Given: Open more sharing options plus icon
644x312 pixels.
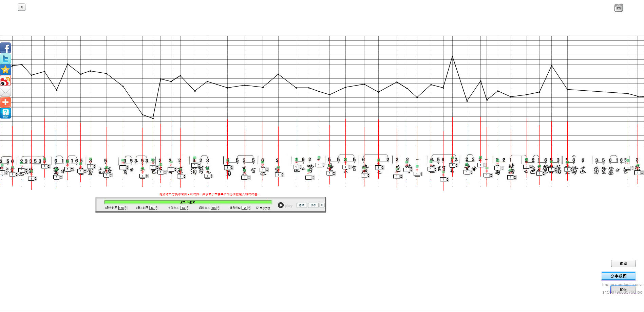Looking at the screenshot, I should (5, 102).
